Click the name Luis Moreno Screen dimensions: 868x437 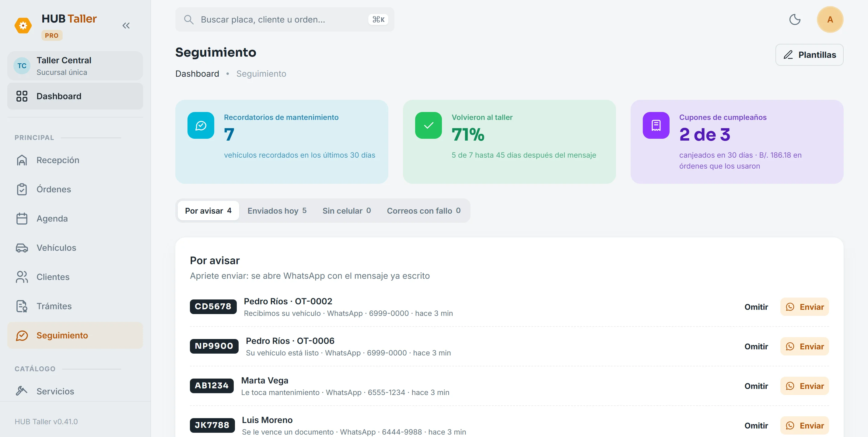pyautogui.click(x=267, y=420)
